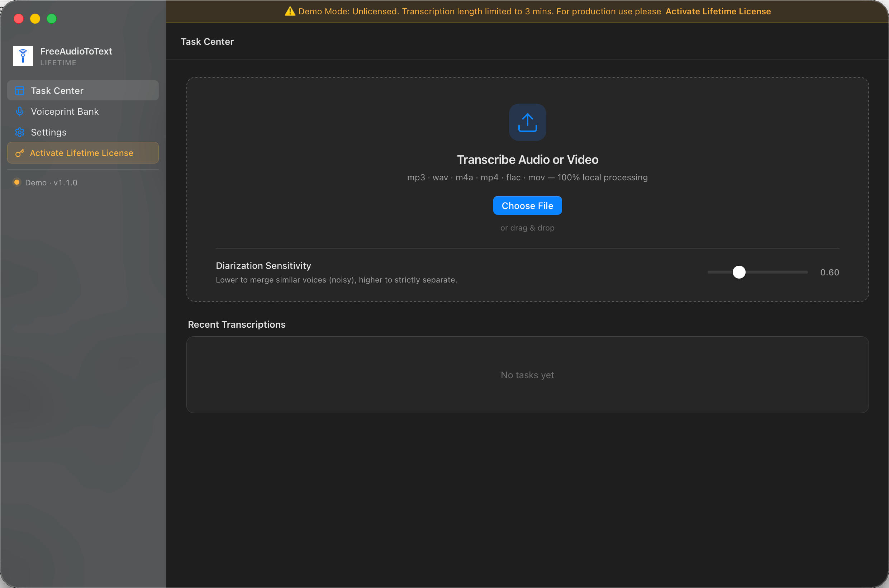889x588 pixels.
Task: Click the Voiceprint Bank microphone icon
Action: click(19, 112)
